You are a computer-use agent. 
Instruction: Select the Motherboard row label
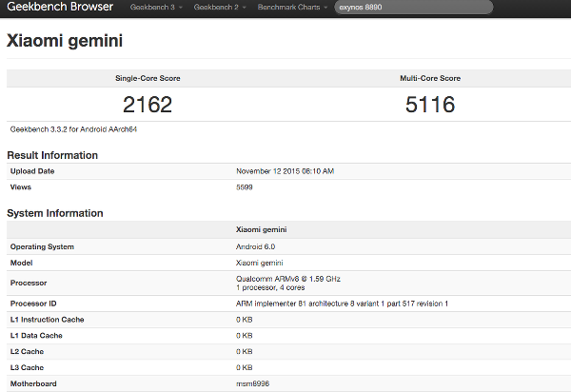33,383
